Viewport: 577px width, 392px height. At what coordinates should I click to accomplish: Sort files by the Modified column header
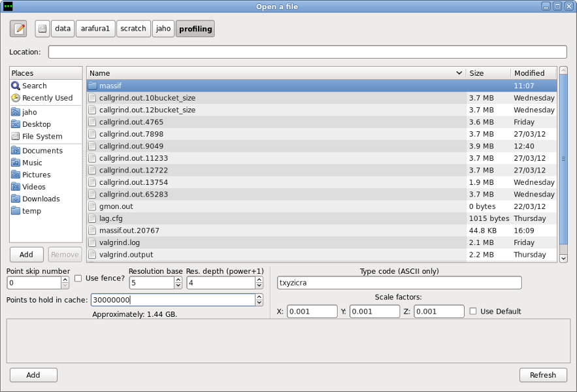coord(533,73)
